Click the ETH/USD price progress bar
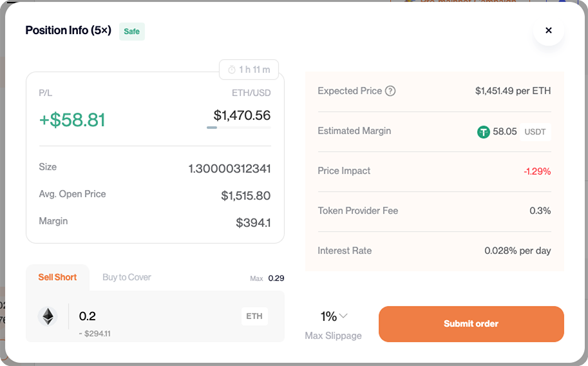Image resolution: width=588 pixels, height=366 pixels. click(238, 128)
